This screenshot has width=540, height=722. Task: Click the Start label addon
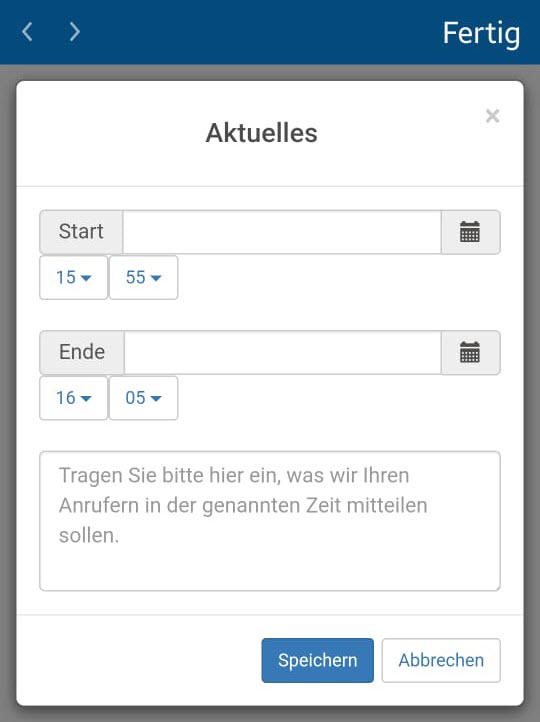pos(81,232)
